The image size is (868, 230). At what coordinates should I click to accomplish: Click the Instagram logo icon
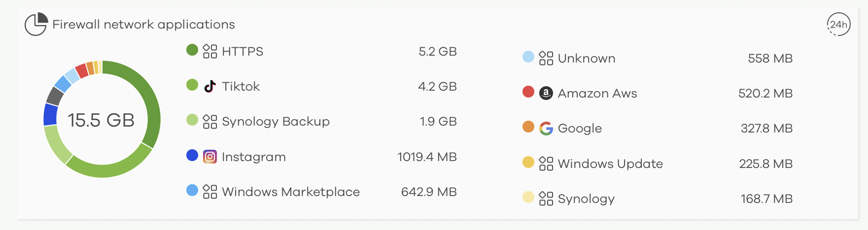(210, 157)
